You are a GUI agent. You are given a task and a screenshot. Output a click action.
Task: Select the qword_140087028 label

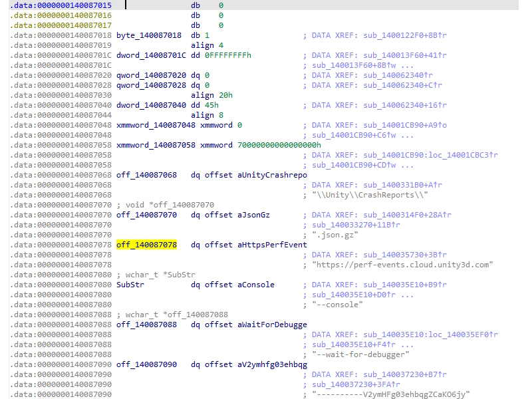(x=151, y=85)
